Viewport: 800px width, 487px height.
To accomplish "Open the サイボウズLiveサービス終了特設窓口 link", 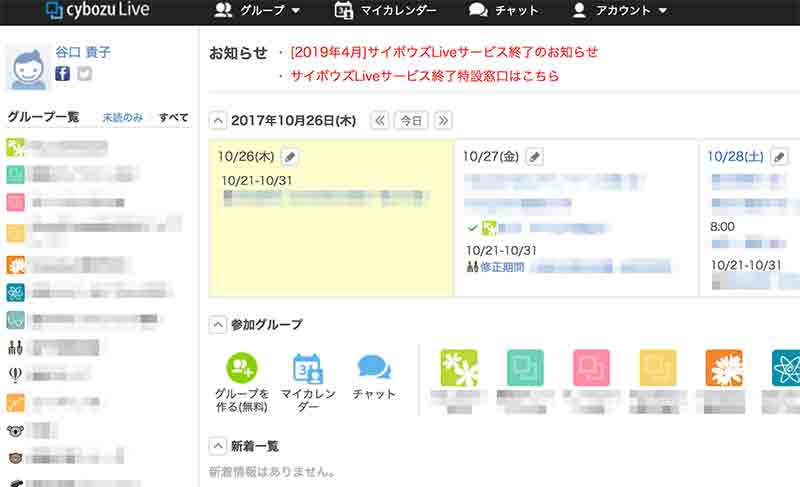I will [424, 76].
